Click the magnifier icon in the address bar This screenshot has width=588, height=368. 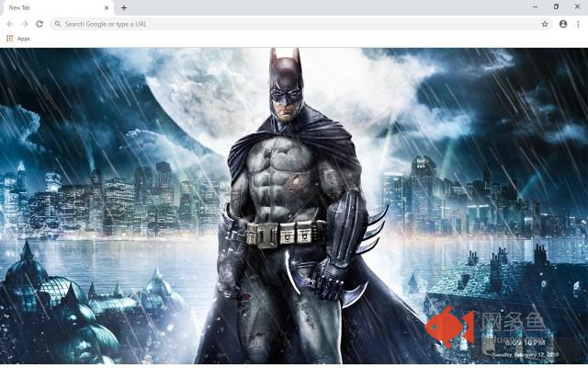(57, 24)
